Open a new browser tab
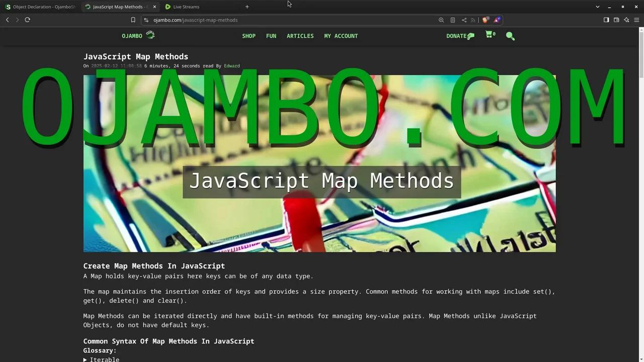Viewport: 644px width, 362px height. (x=247, y=7)
